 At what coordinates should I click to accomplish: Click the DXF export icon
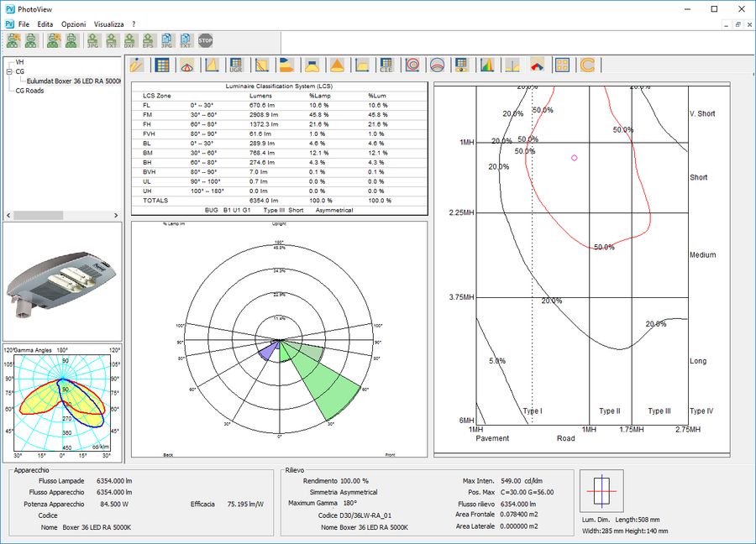pyautogui.click(x=130, y=40)
